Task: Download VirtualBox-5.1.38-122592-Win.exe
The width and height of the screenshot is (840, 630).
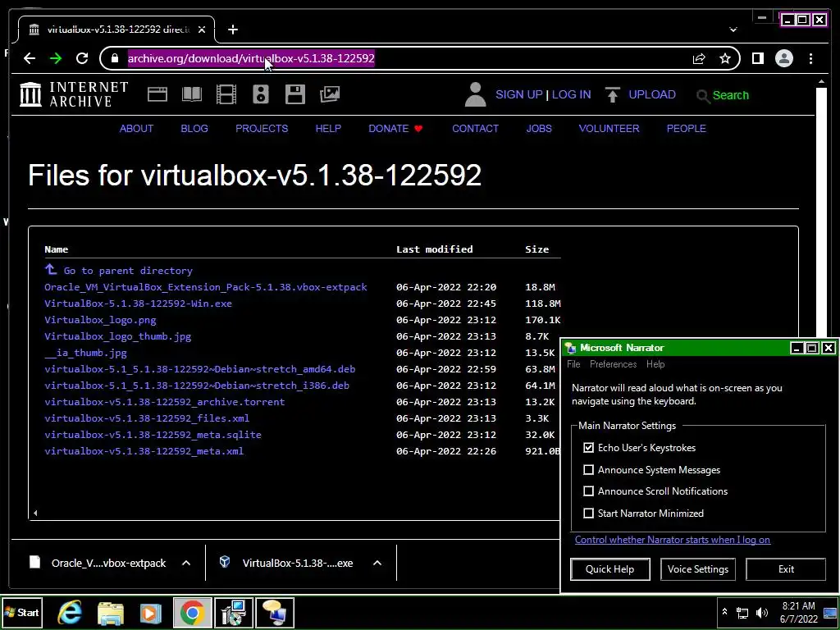Action: (138, 304)
